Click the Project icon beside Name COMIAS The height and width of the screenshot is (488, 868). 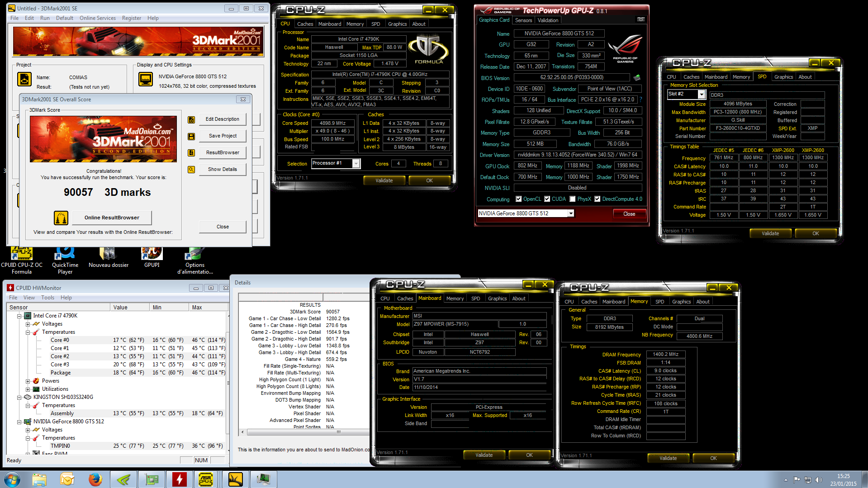tap(24, 79)
